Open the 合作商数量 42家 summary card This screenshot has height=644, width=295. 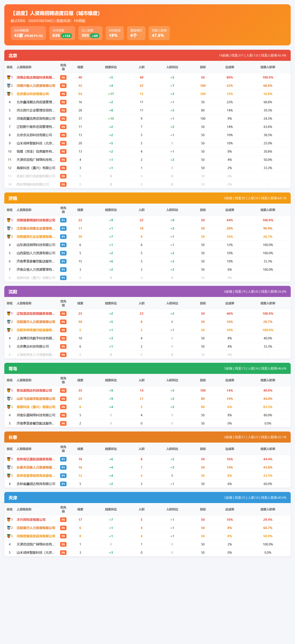coord(28,33)
